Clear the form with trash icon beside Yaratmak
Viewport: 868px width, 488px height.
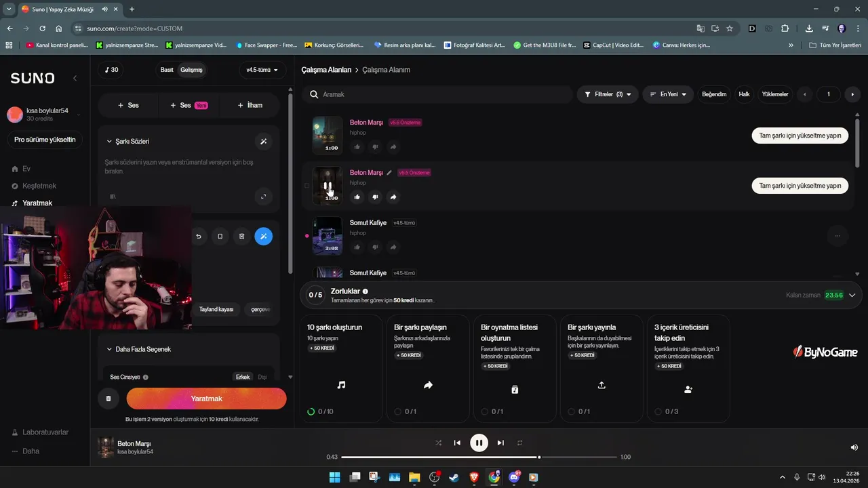pyautogui.click(x=108, y=399)
